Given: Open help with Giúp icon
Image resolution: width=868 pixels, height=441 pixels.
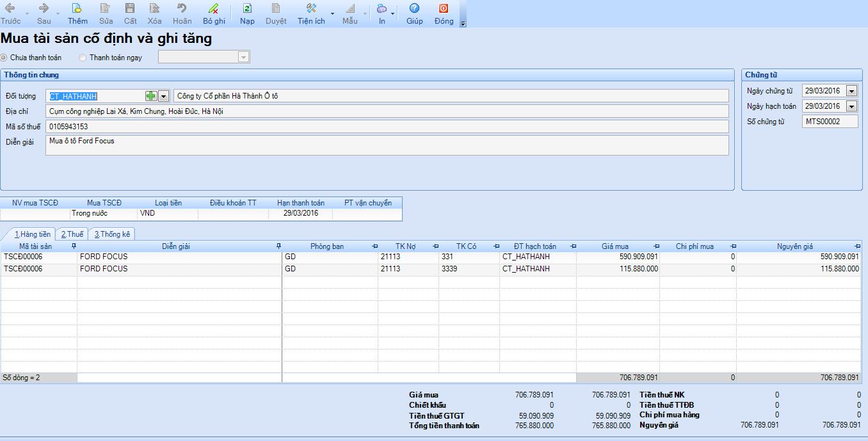Looking at the screenshot, I should click(x=414, y=13).
